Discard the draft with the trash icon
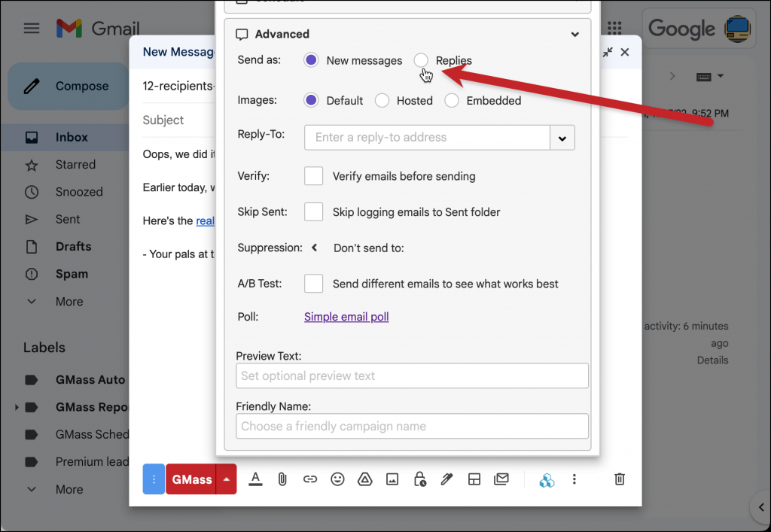Screen dimensions: 771x532 pos(619,479)
